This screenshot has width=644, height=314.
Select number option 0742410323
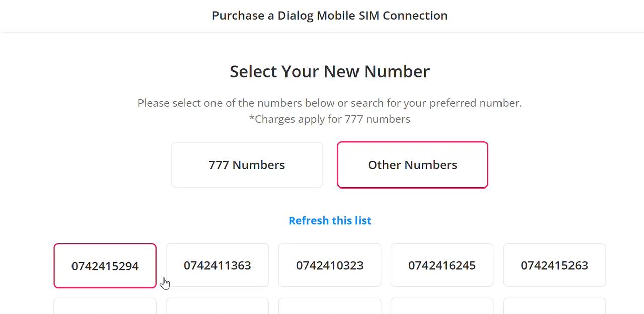coord(329,266)
